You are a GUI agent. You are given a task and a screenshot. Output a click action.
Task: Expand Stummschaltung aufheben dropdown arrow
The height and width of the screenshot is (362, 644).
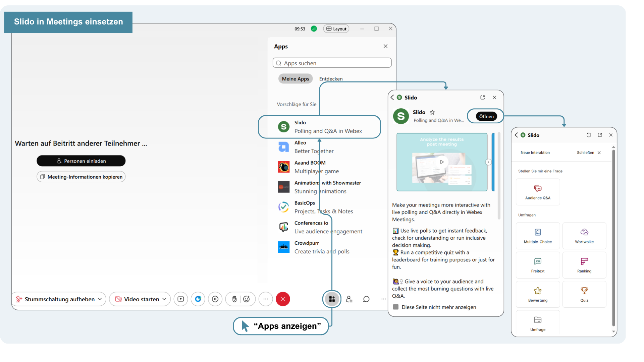point(100,299)
